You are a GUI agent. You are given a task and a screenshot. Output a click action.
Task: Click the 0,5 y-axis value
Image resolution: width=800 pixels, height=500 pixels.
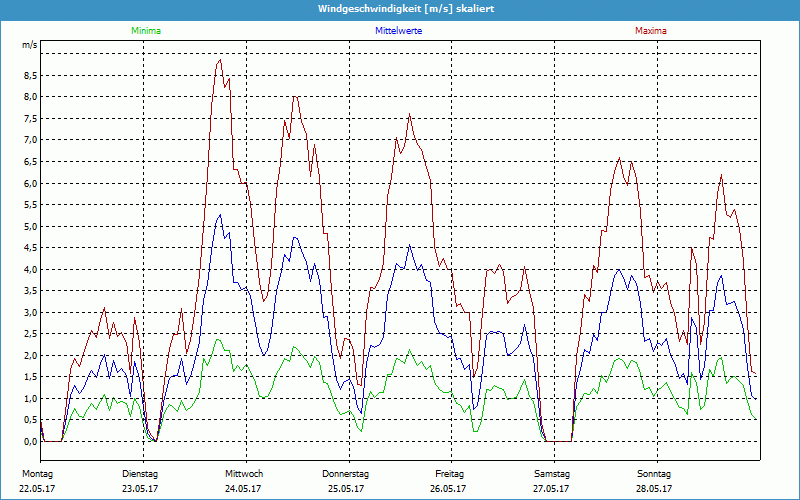[x=31, y=420]
